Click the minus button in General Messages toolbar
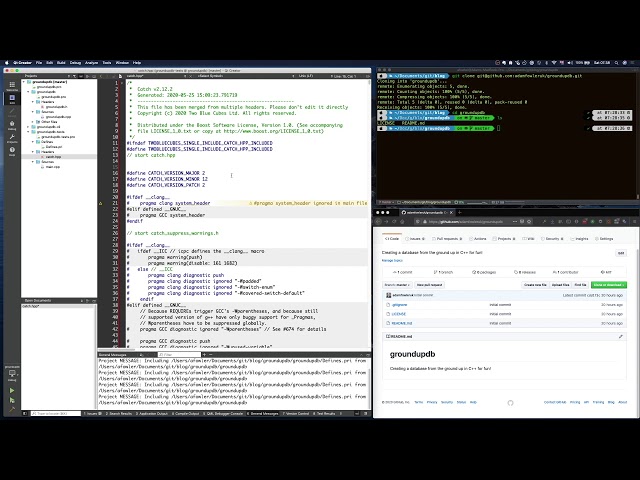This screenshot has width=640, height=480. point(210,355)
